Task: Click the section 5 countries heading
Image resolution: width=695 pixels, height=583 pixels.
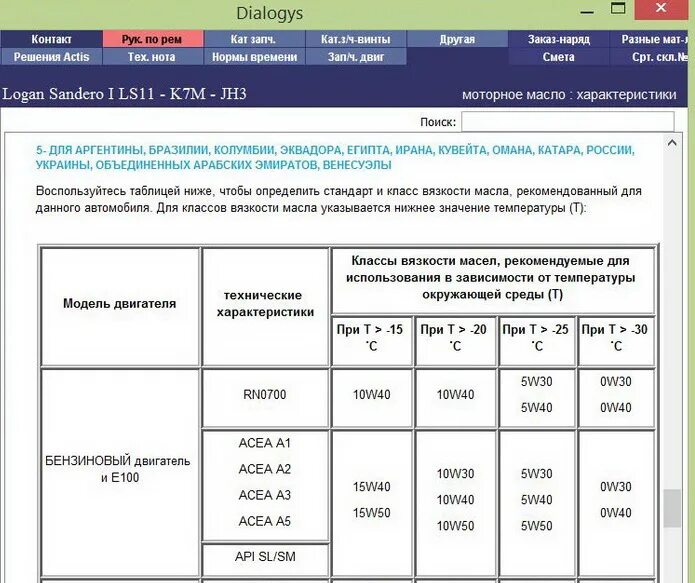Action: pyautogui.click(x=335, y=157)
